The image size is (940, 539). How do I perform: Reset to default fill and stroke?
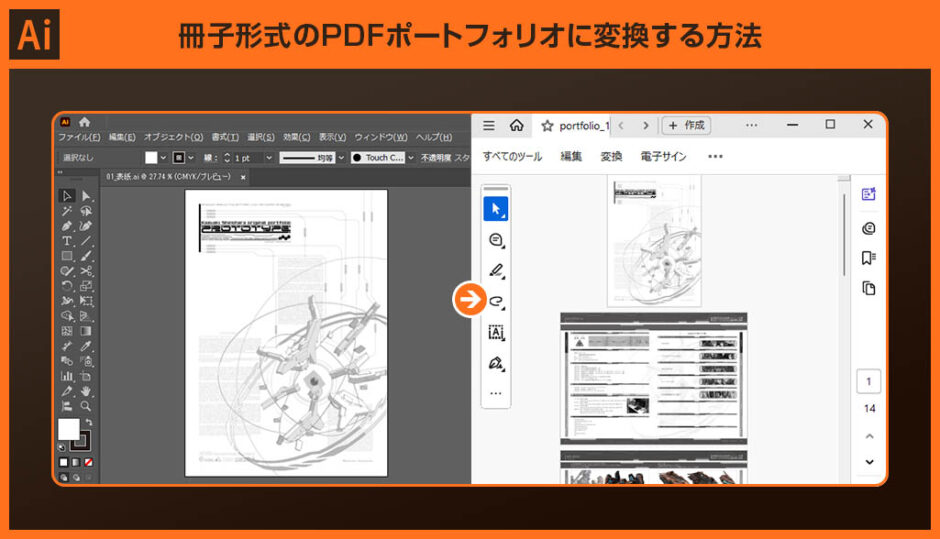[x=62, y=447]
